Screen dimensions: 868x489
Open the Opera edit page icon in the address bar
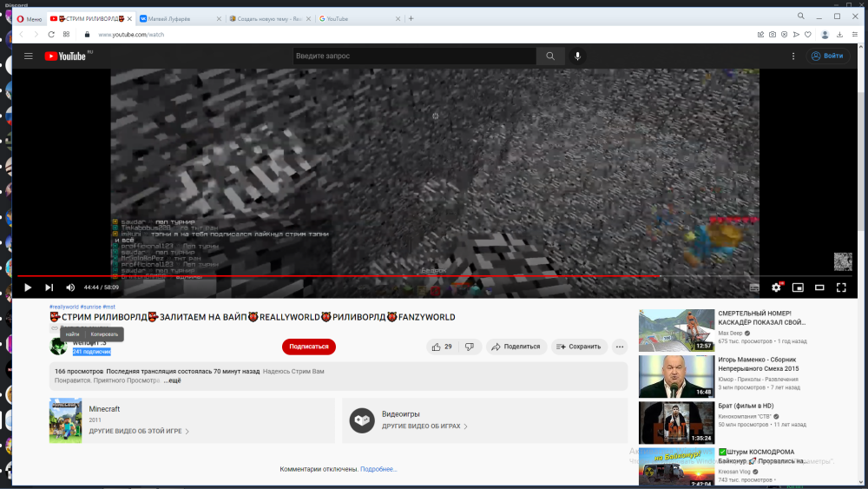coord(760,35)
